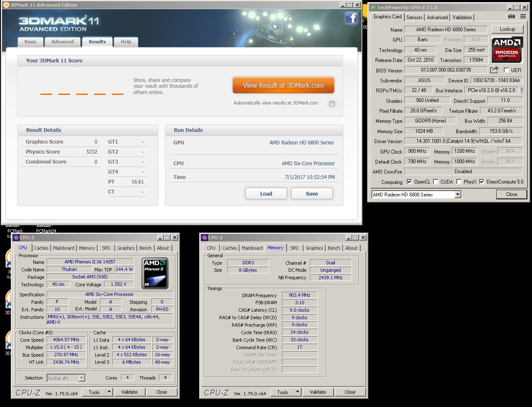This screenshot has height=407, width=532.
Task: Open the Advanced tab in GPU-Z
Action: click(437, 17)
